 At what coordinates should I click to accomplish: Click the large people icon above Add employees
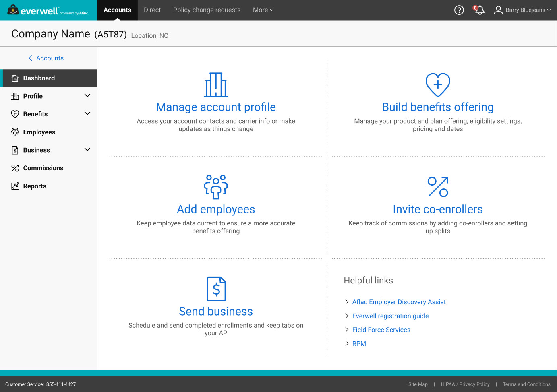[216, 187]
